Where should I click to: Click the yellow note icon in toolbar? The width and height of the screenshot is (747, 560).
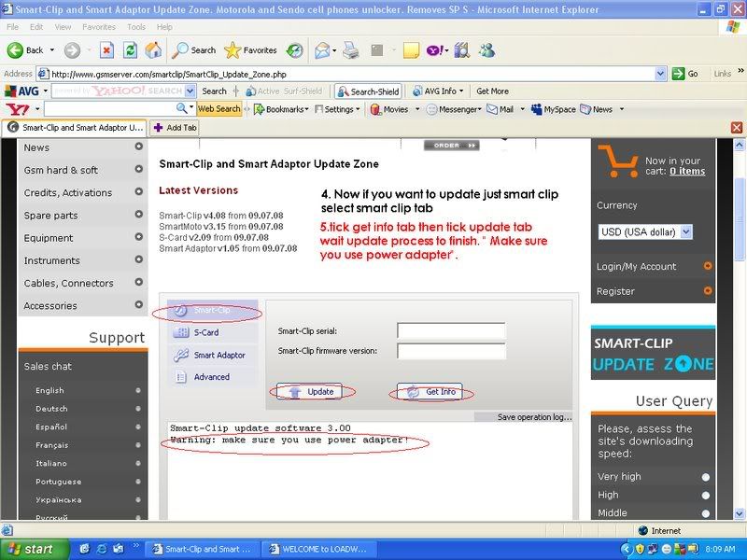(x=411, y=50)
